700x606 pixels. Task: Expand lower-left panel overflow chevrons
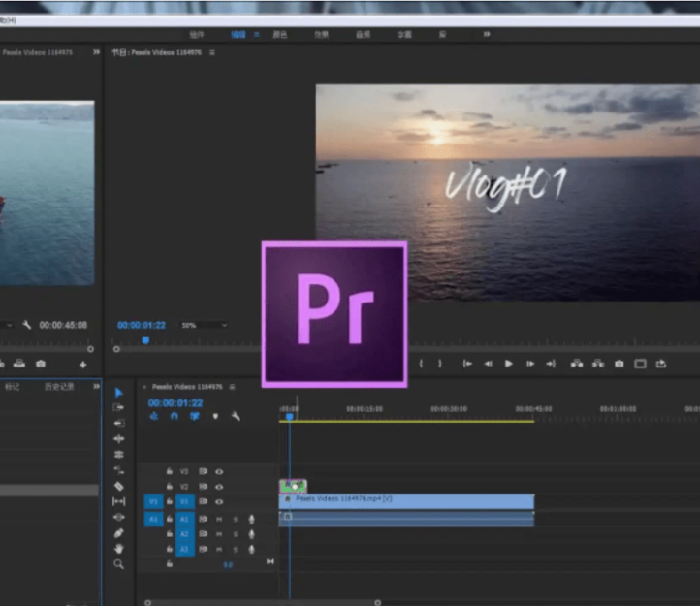coord(96,386)
